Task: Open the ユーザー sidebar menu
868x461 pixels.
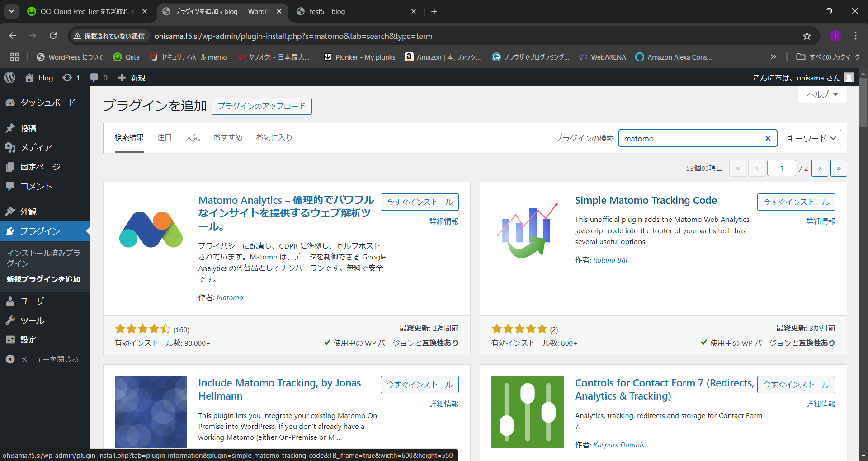Action: [x=45, y=301]
